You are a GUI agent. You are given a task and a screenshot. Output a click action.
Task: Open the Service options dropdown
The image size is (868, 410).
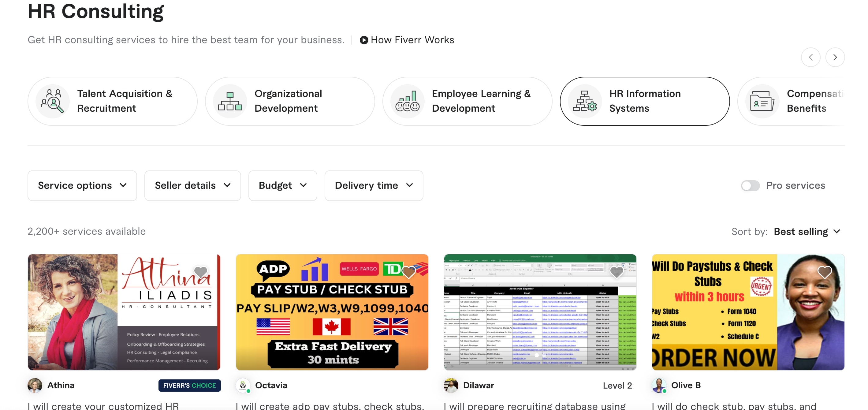82,186
